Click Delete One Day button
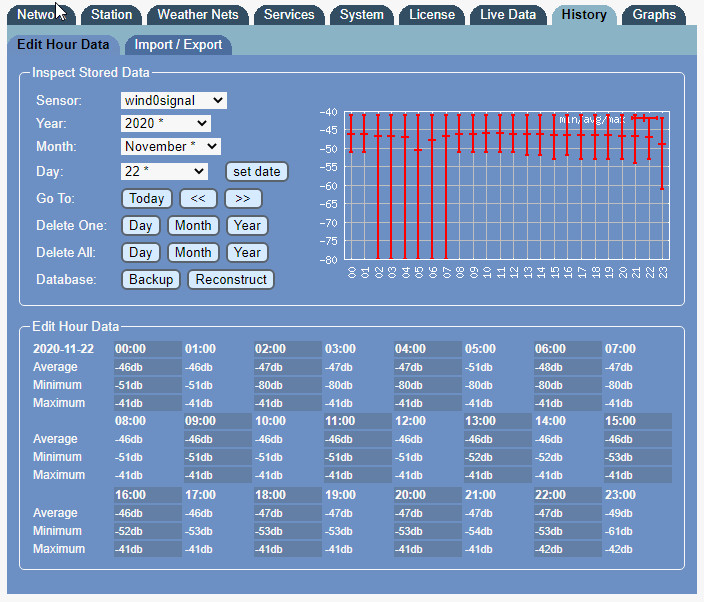The image size is (704, 602). click(141, 225)
